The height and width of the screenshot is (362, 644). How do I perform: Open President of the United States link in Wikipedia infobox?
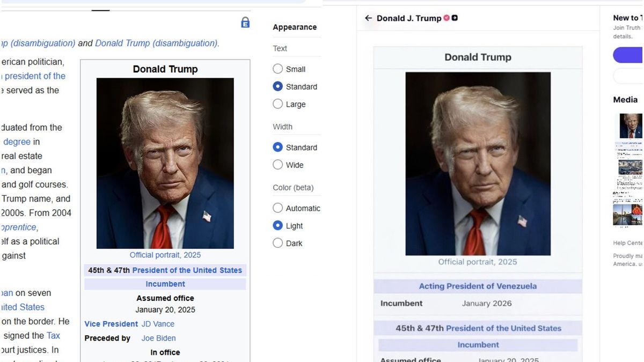pyautogui.click(x=187, y=270)
